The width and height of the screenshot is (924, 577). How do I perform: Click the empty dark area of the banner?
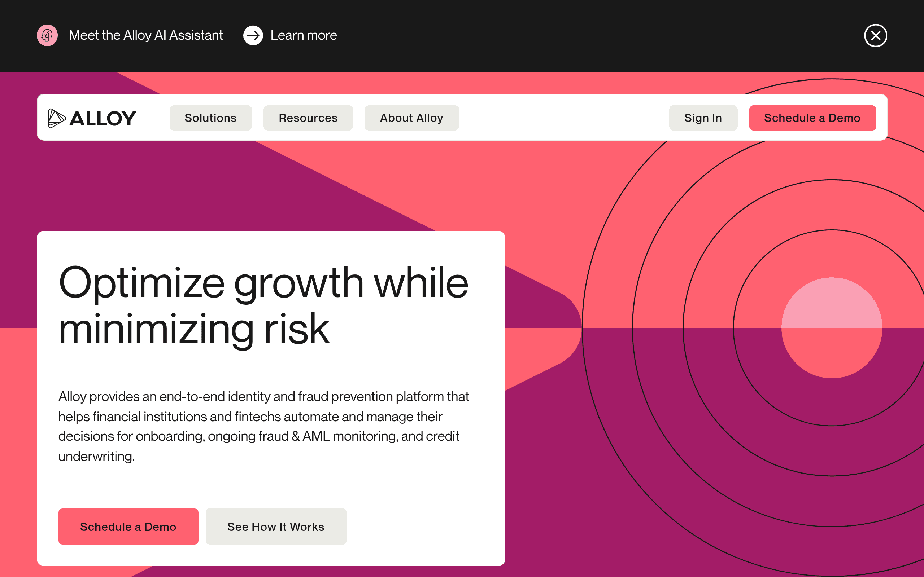point(600,35)
